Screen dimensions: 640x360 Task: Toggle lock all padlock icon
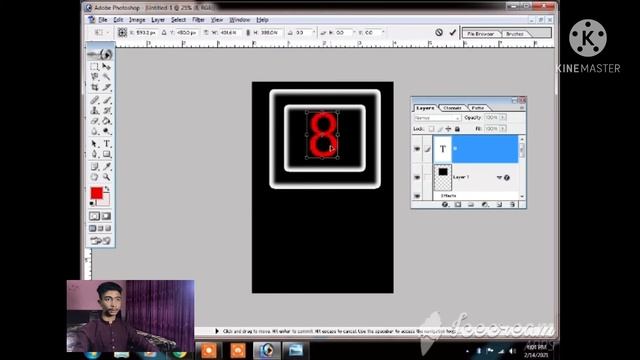coord(457,129)
